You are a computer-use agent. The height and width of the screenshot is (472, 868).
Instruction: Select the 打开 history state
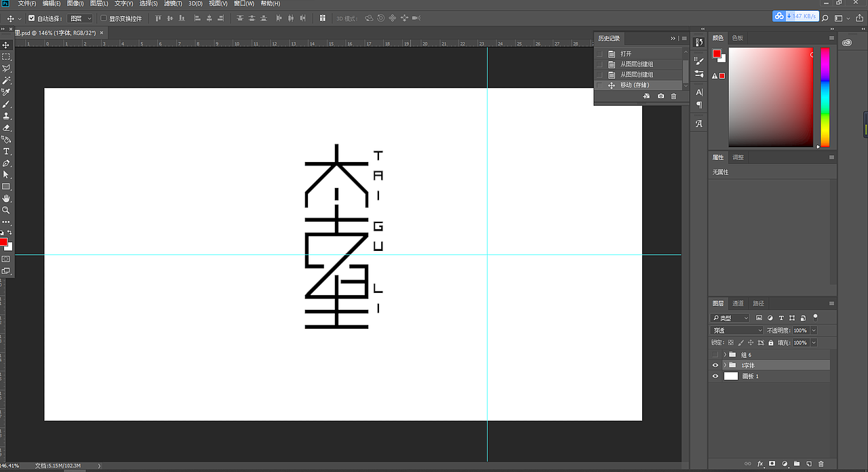click(638, 54)
